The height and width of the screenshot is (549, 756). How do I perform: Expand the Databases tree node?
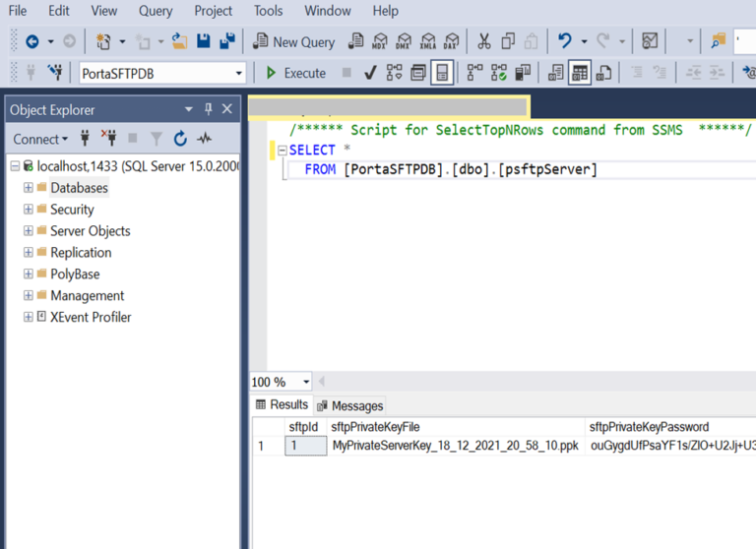coord(29,188)
